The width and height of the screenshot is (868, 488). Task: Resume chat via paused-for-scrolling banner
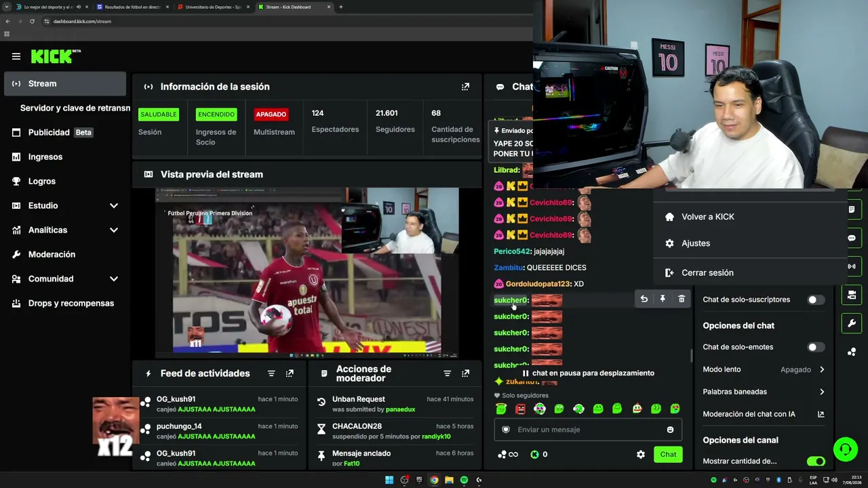[587, 373]
